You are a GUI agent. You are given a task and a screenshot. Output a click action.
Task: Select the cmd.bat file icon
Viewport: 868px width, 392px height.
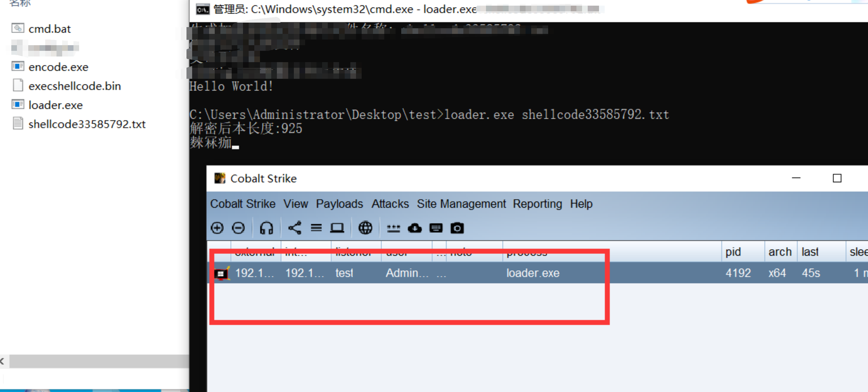coord(18,28)
